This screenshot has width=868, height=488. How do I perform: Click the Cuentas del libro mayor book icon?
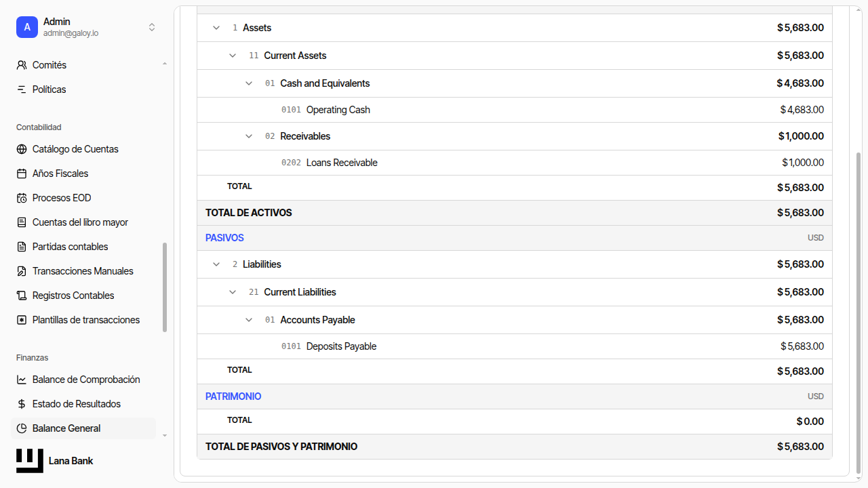(22, 222)
